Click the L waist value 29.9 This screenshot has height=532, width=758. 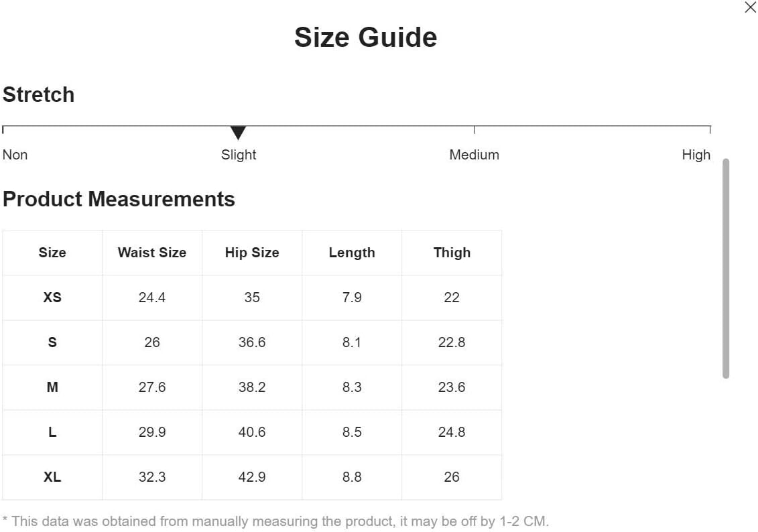click(151, 432)
